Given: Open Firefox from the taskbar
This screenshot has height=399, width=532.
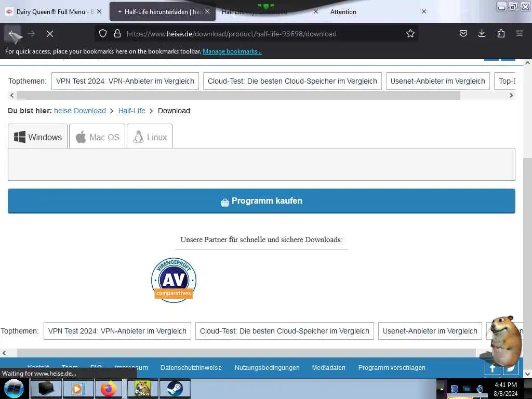Looking at the screenshot, I should click(x=108, y=389).
